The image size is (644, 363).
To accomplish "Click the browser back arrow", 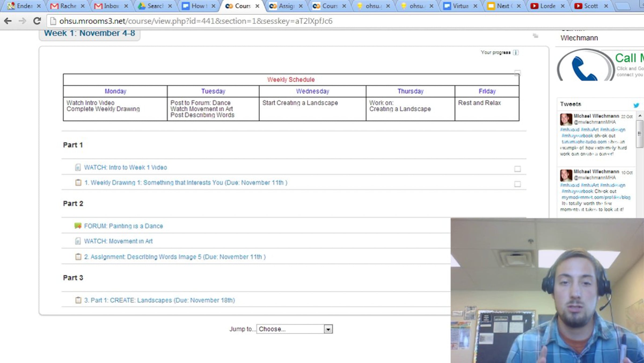I will [x=8, y=21].
